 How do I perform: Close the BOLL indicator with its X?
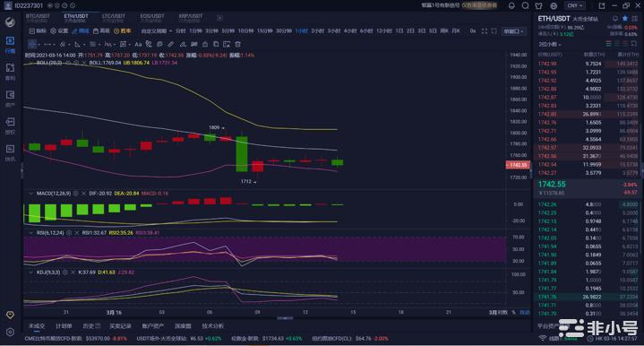[84, 63]
